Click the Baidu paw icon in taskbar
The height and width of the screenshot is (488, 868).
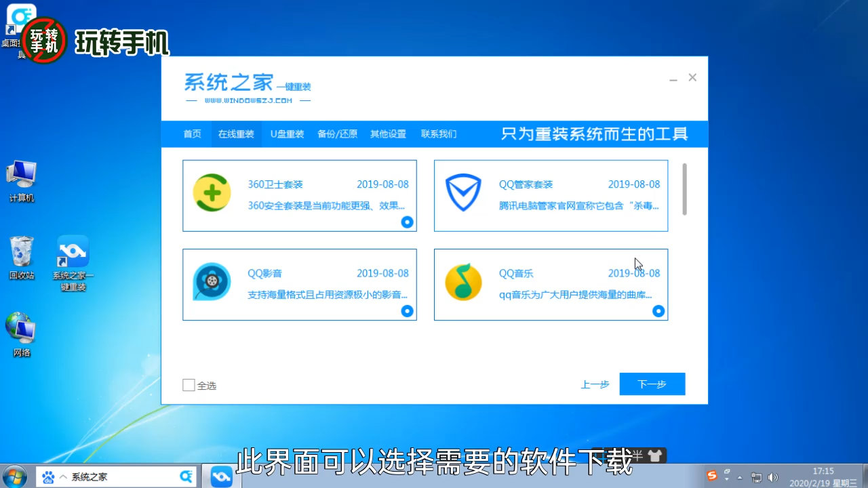48,477
